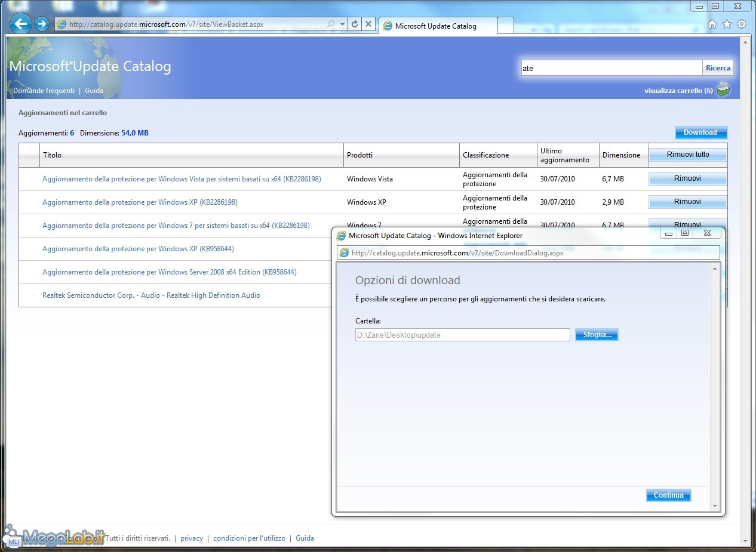Click the browser Back arrow button

tap(21, 24)
